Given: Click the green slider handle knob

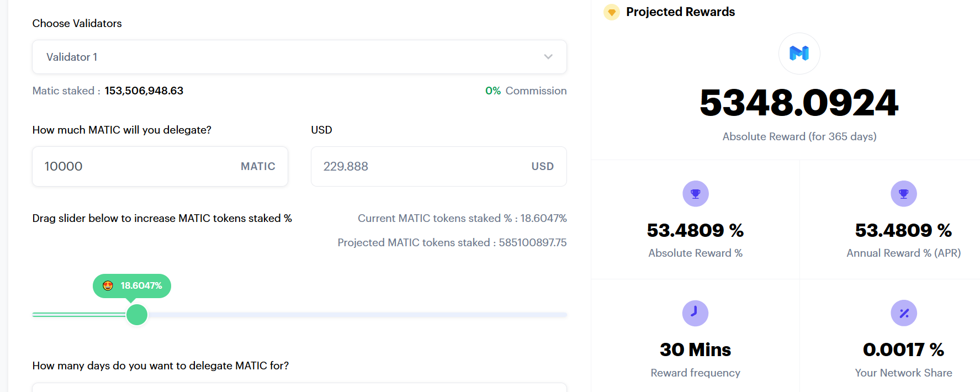Looking at the screenshot, I should point(137,315).
